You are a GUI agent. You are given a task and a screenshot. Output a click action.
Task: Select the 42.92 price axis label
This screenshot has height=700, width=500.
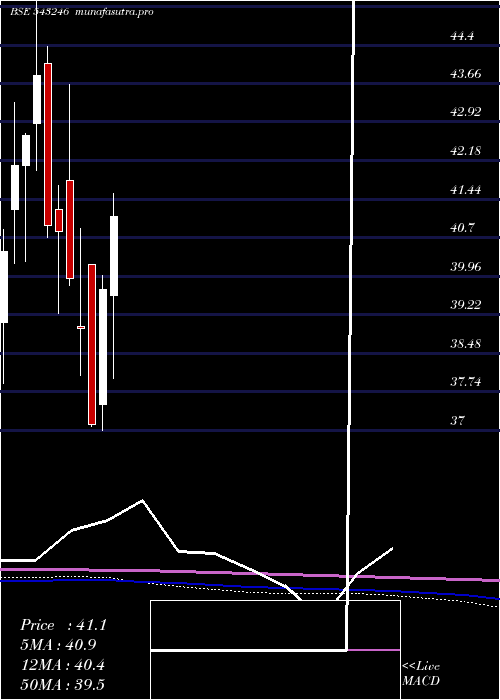(x=466, y=112)
